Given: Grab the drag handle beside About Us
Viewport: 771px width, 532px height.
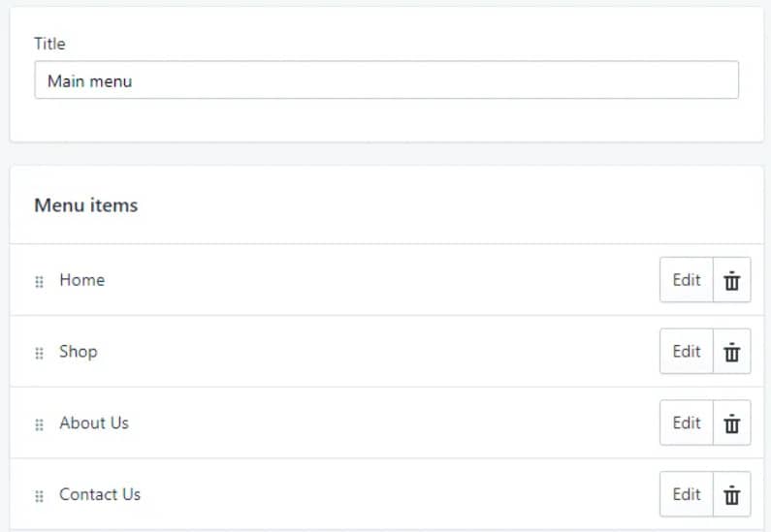Looking at the screenshot, I should click(x=40, y=424).
